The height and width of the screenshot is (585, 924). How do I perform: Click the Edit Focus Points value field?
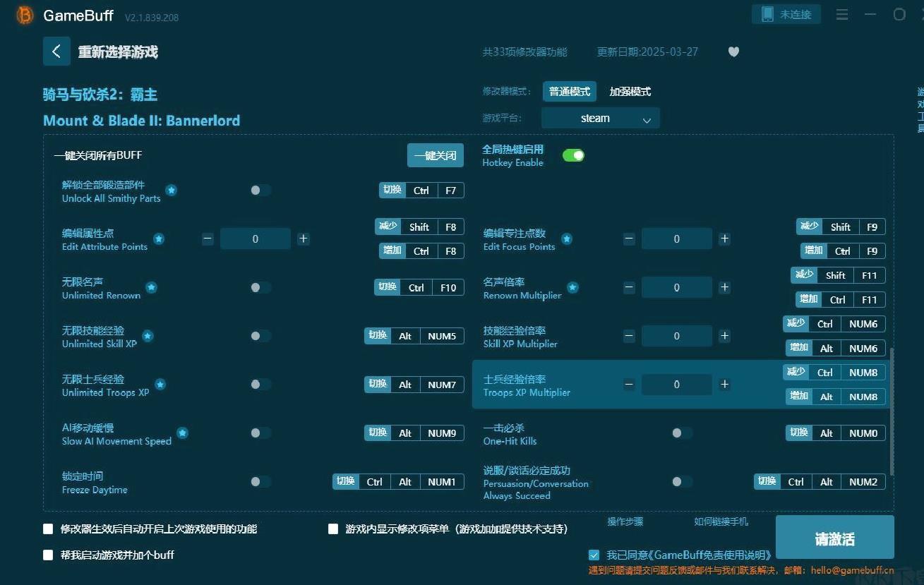677,239
